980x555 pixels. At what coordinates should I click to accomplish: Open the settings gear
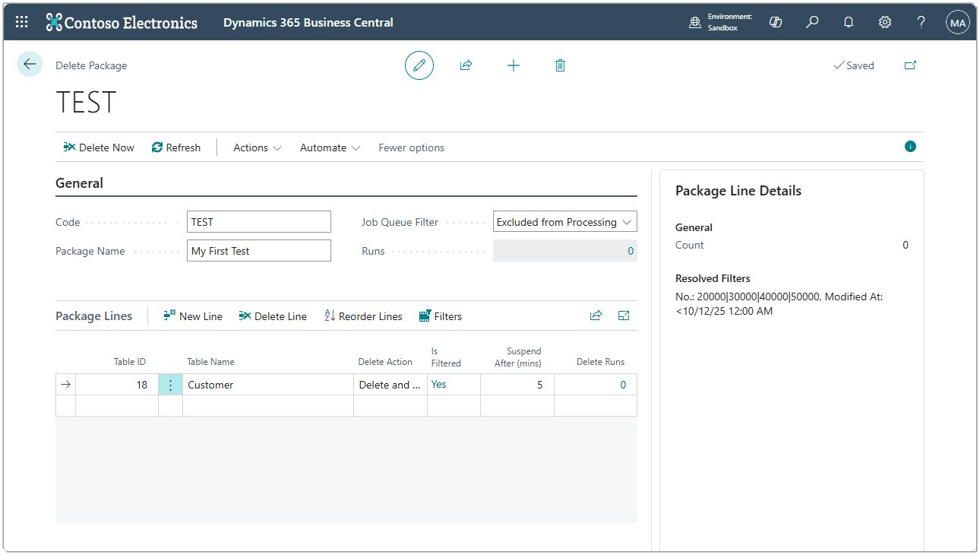point(885,22)
